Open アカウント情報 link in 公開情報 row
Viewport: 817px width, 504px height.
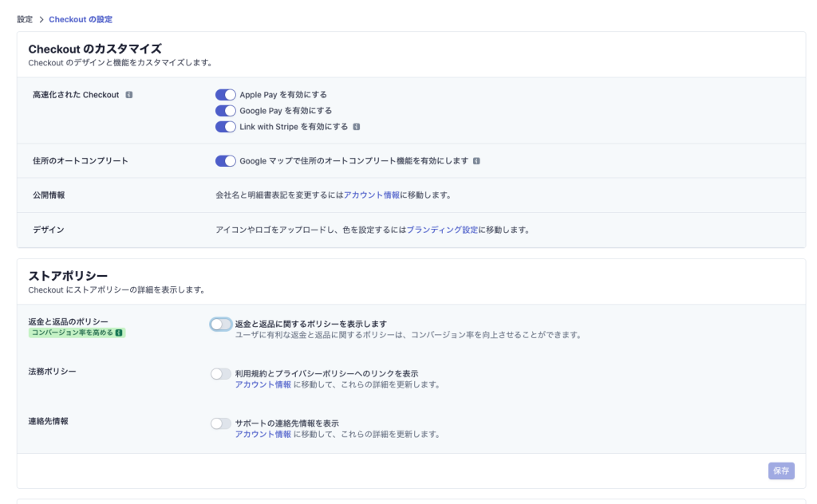(x=372, y=195)
